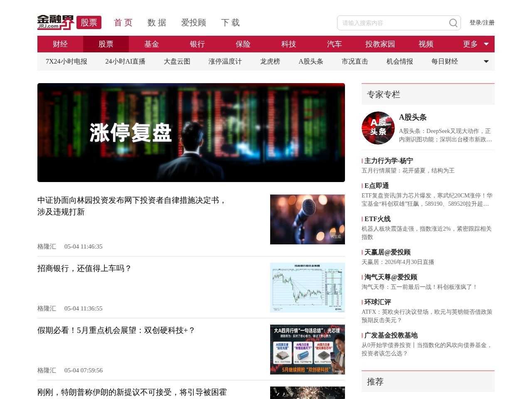Select the 科技 nav tab
532x399 pixels.
[289, 44]
